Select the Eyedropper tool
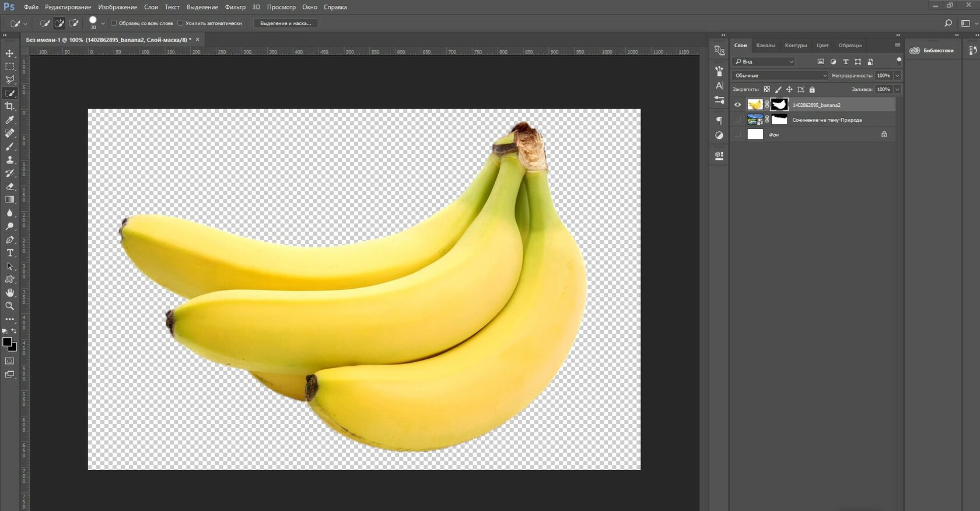 coord(10,120)
